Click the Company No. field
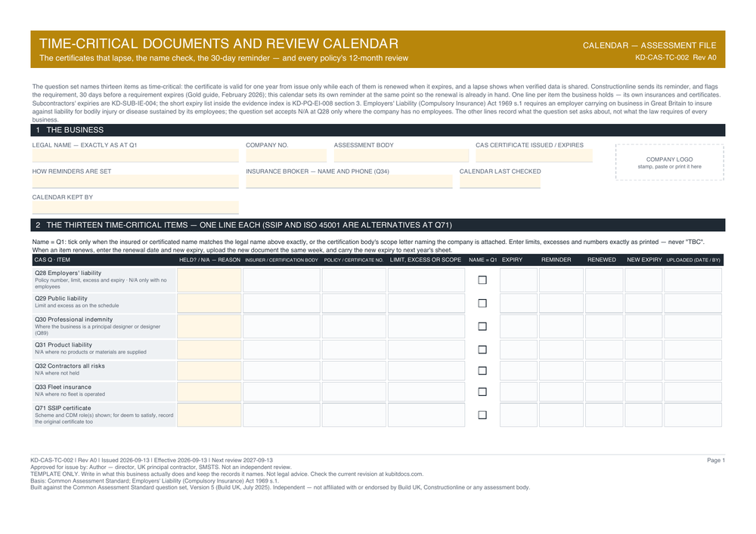 pyautogui.click(x=286, y=156)
